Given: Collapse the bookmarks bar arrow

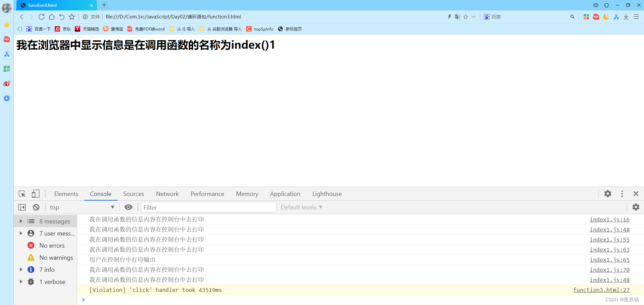Looking at the screenshot, I should click(19, 29).
